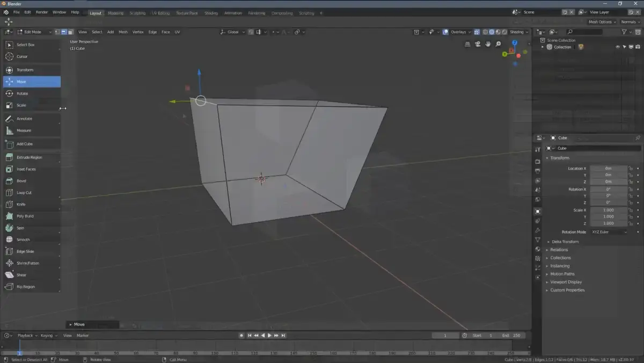Toggle the Overlays display button

[455, 32]
